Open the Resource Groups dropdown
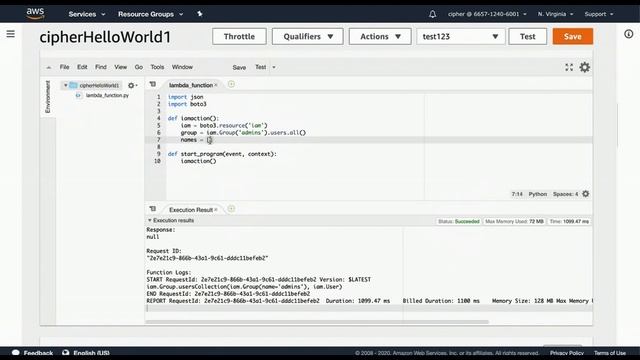 (x=150, y=14)
